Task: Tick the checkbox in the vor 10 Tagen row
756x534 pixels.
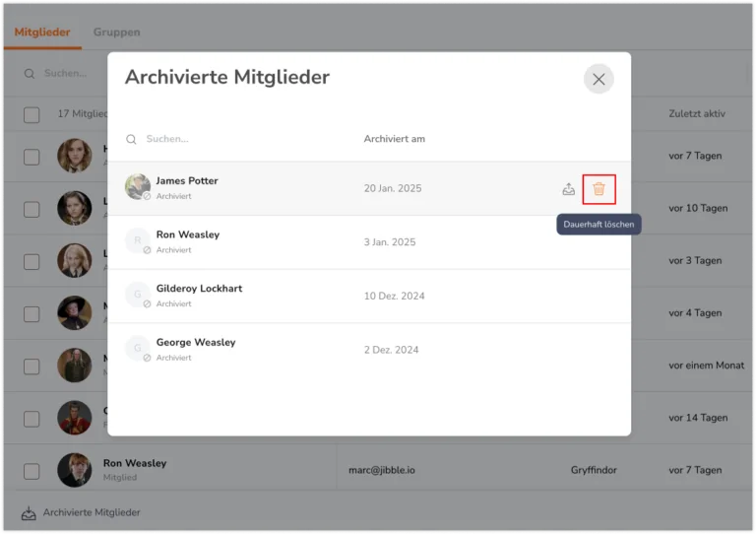Action: pyautogui.click(x=31, y=209)
